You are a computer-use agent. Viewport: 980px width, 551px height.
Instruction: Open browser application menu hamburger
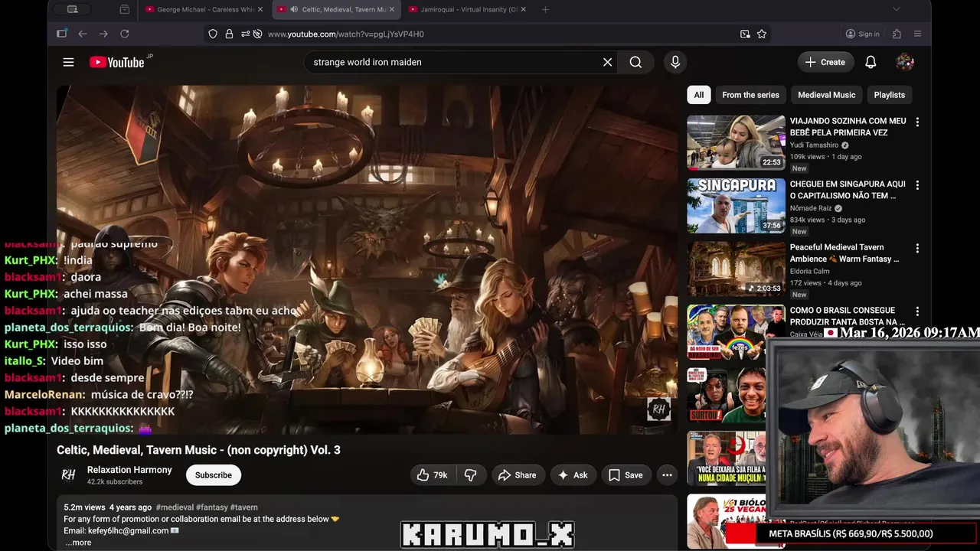(x=917, y=34)
